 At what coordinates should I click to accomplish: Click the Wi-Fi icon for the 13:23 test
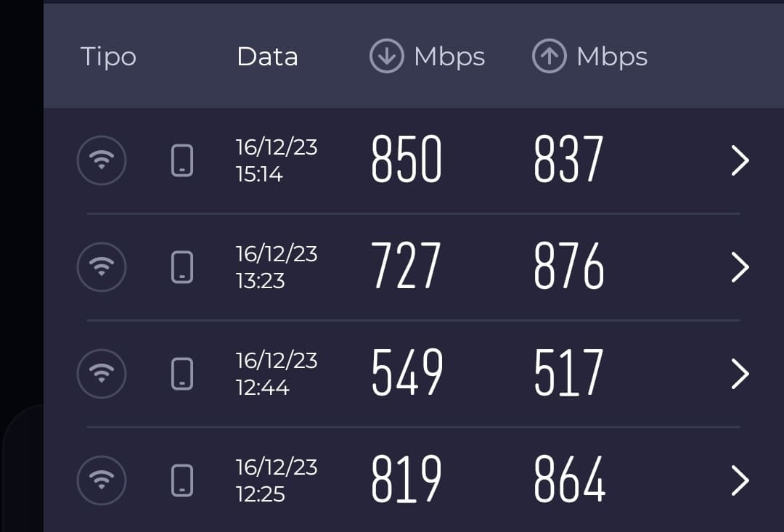[102, 267]
